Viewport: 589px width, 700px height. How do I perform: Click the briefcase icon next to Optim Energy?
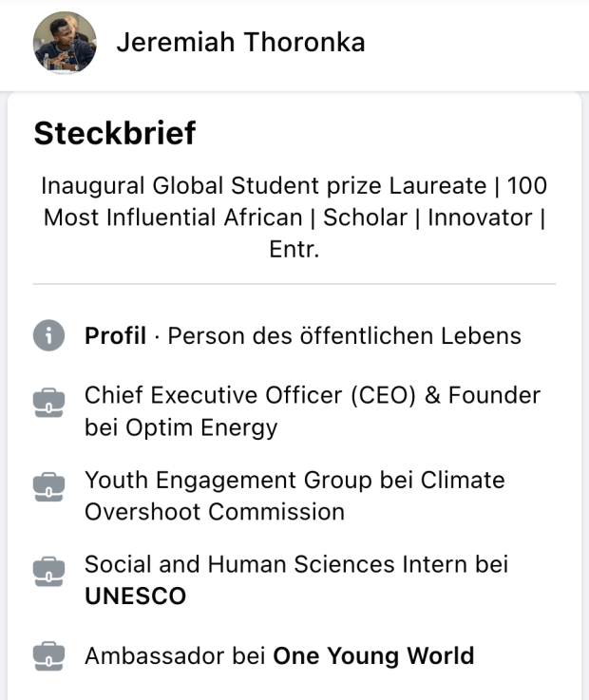(48, 405)
